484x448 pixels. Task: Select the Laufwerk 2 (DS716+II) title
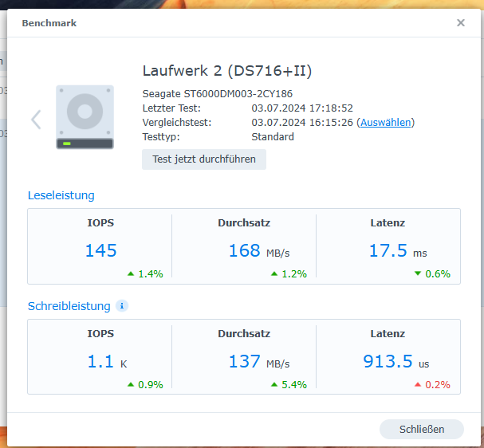(227, 71)
